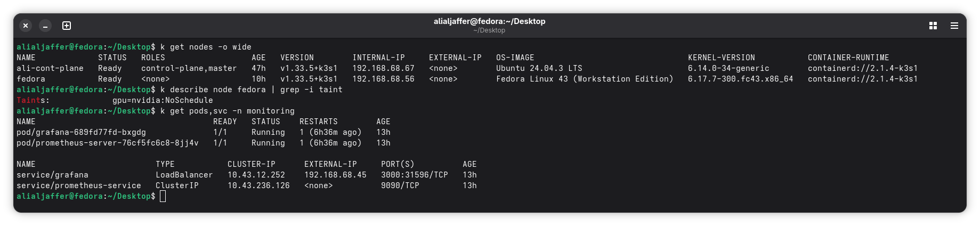Image resolution: width=980 pixels, height=226 pixels.
Task: Click pod/grafana-689fd77fd-bxgdg pod name
Action: (x=81, y=132)
